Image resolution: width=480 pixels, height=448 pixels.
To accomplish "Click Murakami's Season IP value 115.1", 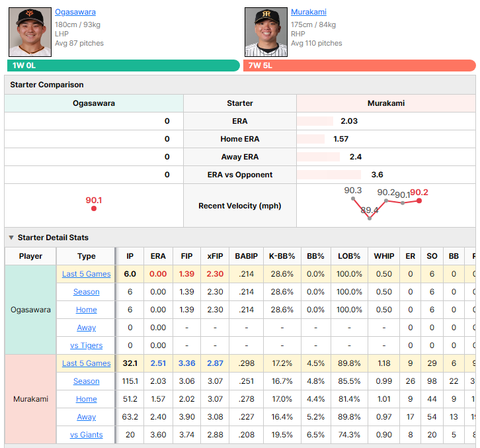I will 130,381.
